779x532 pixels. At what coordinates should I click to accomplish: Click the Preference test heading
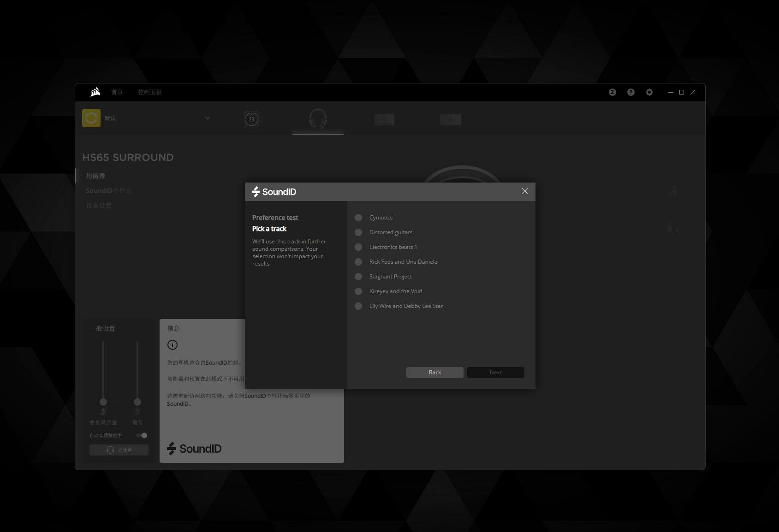[275, 218]
